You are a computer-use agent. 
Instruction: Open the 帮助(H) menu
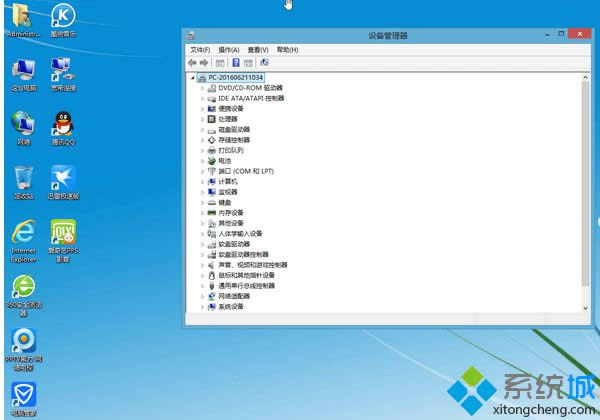[x=287, y=50]
